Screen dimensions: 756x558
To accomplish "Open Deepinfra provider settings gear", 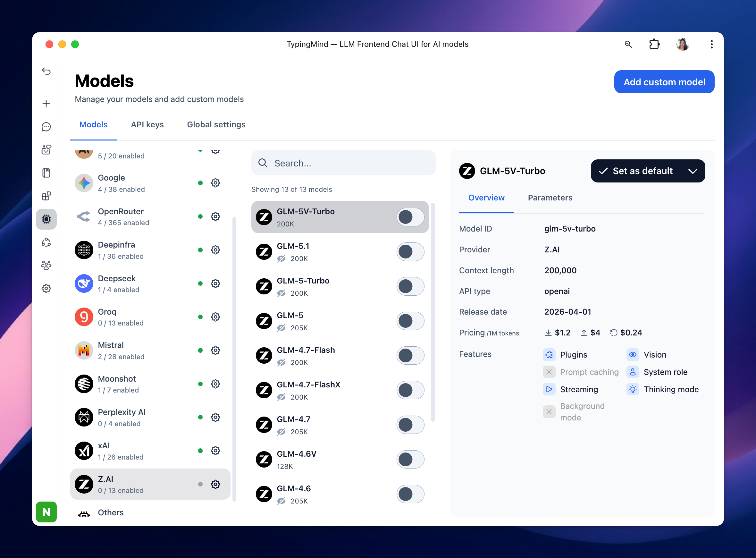I will 215,250.
